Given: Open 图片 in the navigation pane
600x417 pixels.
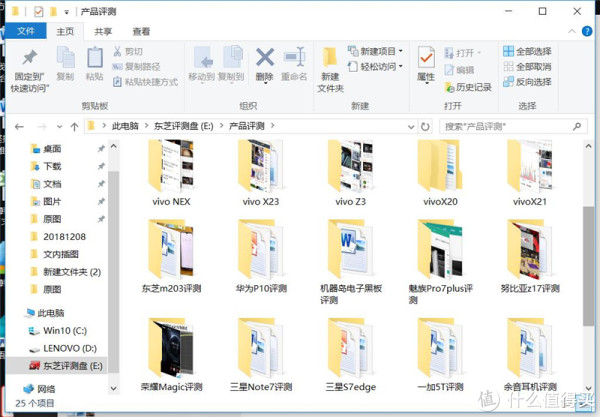Looking at the screenshot, I should click(x=52, y=201).
